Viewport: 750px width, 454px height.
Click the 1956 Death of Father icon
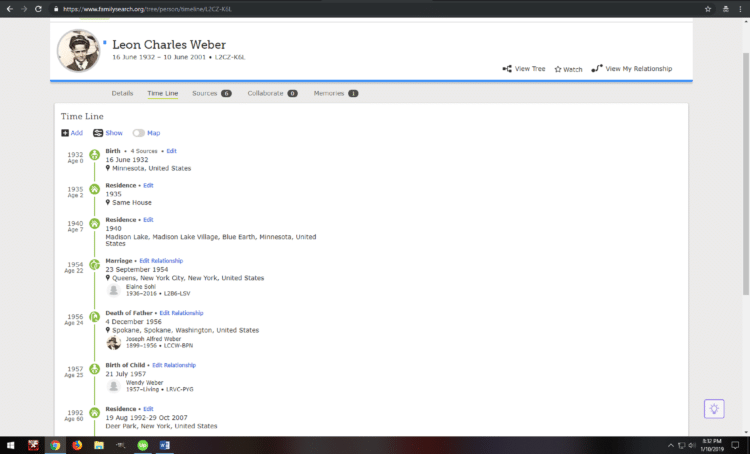[x=95, y=317]
